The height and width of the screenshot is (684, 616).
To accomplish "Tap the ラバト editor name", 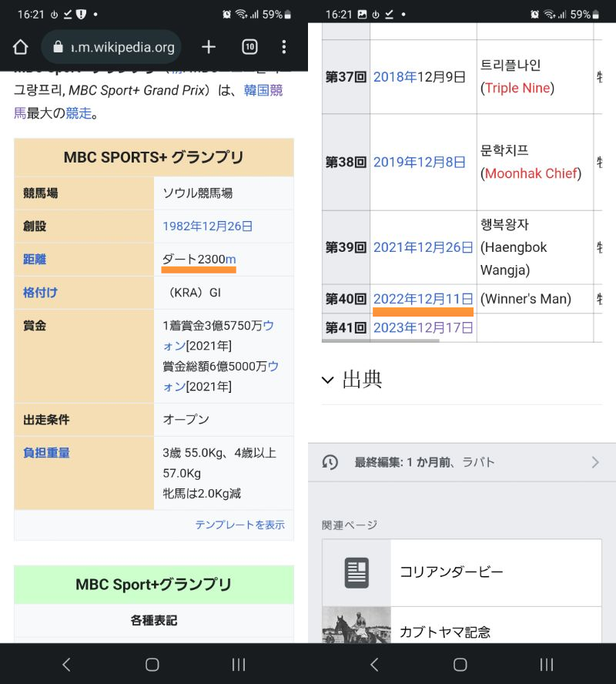I will pyautogui.click(x=478, y=462).
